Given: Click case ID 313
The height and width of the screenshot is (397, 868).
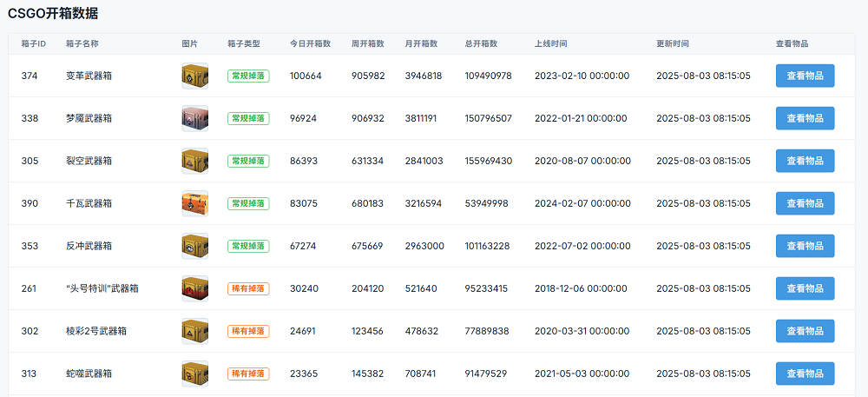Looking at the screenshot, I should point(30,374).
